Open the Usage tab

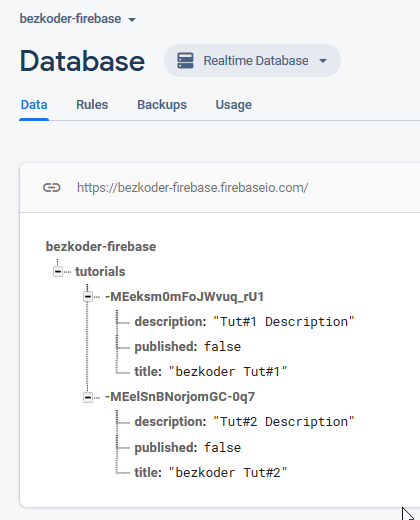(x=234, y=105)
